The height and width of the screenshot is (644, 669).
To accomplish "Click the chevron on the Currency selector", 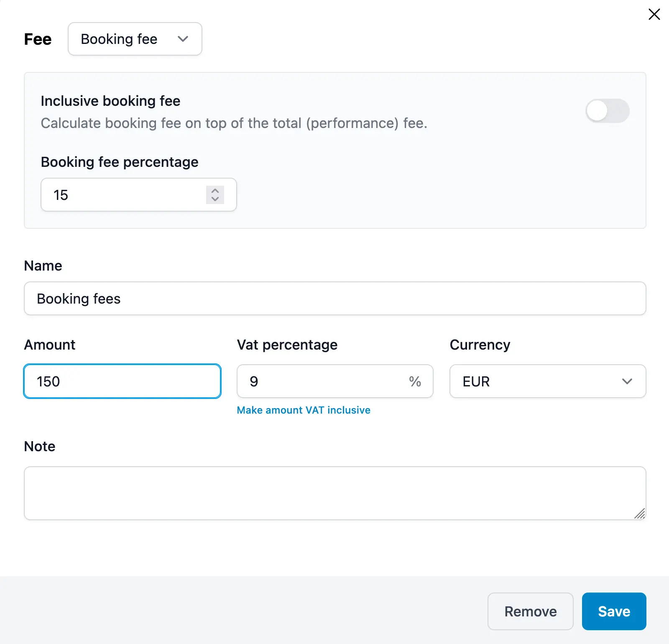I will (x=626, y=381).
